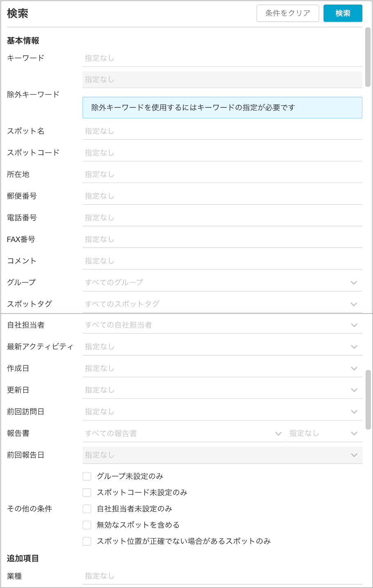
Task: Check スポット位置が正確でない場合があるスポットのみ
Action: click(87, 541)
